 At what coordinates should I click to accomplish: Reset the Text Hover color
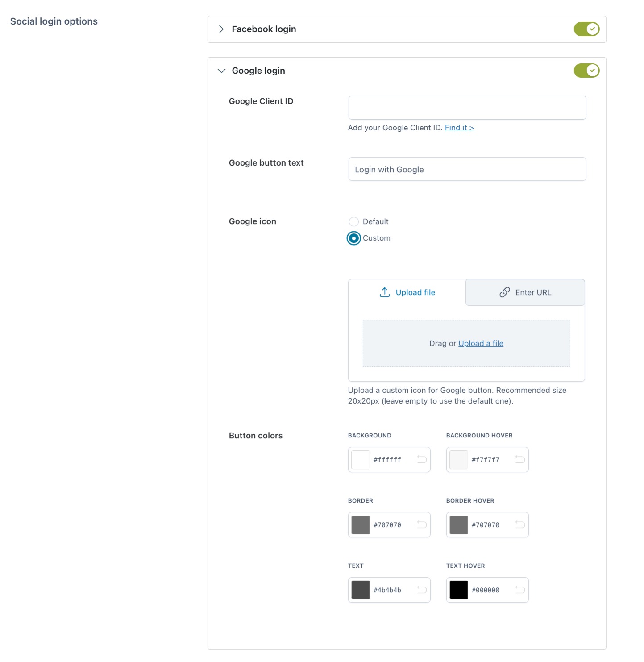pos(520,590)
